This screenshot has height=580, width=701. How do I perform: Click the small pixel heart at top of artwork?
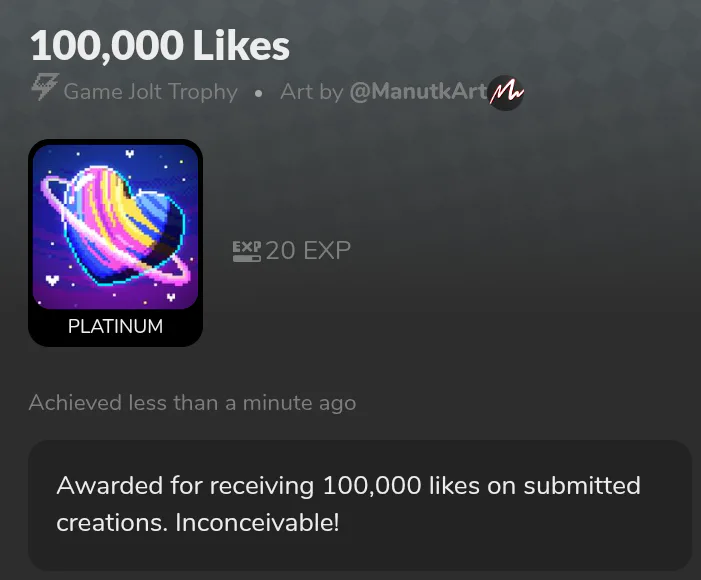[x=130, y=154]
